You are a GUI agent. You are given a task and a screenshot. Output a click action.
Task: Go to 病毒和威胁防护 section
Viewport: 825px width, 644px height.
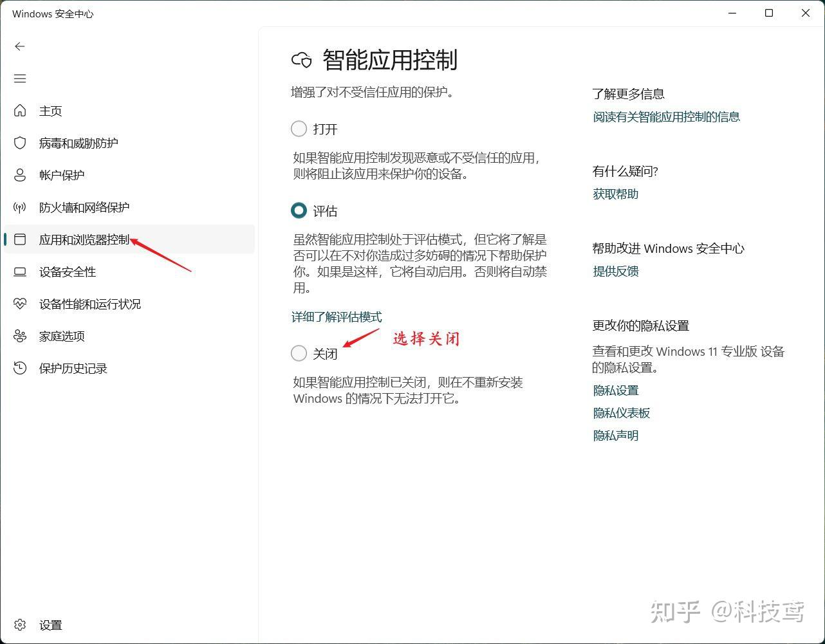click(x=129, y=143)
